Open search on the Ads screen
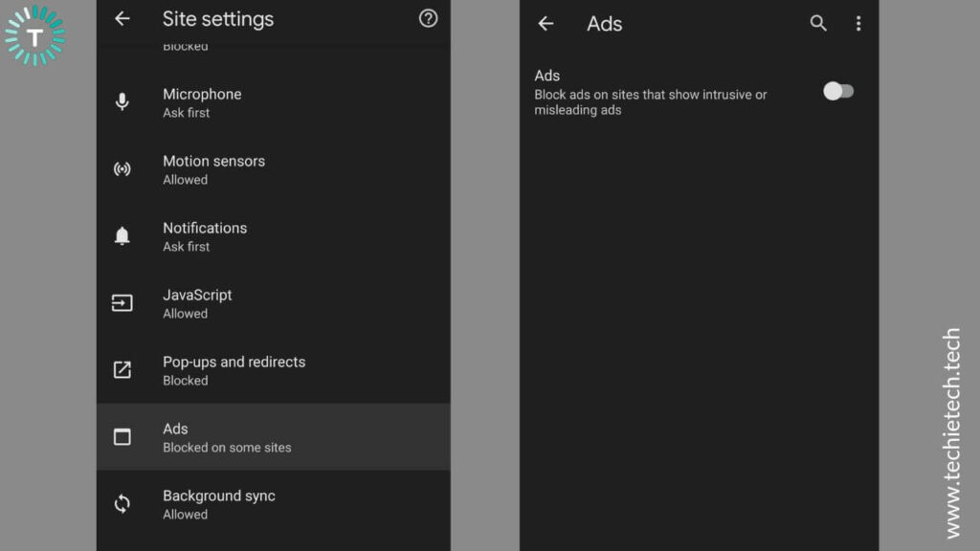Viewport: 980px width, 551px height. click(818, 23)
